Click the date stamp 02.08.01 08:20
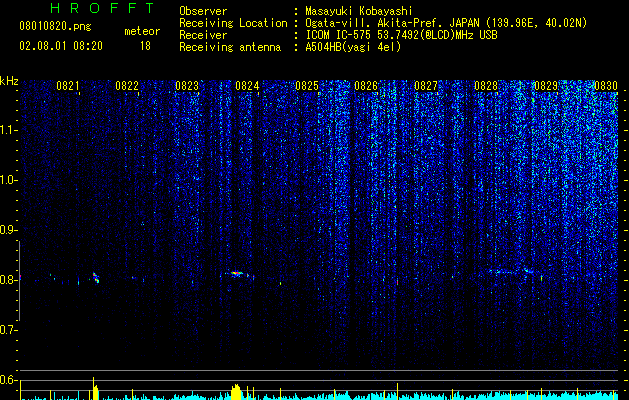The image size is (629, 400). tap(61, 46)
